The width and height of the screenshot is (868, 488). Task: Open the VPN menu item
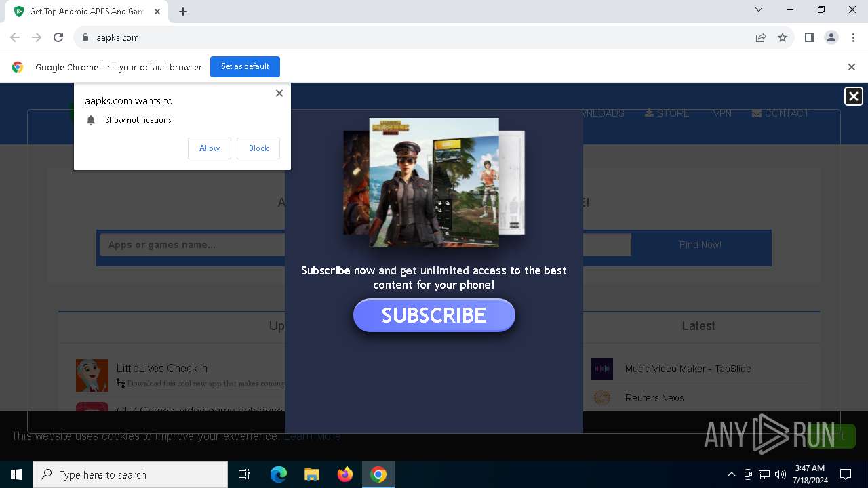point(722,113)
